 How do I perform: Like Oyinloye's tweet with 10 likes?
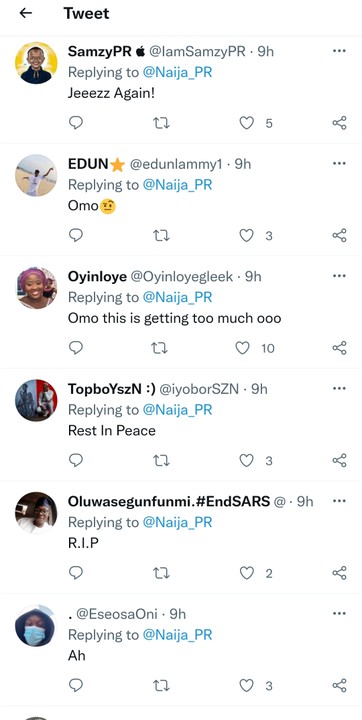[x=243, y=348]
